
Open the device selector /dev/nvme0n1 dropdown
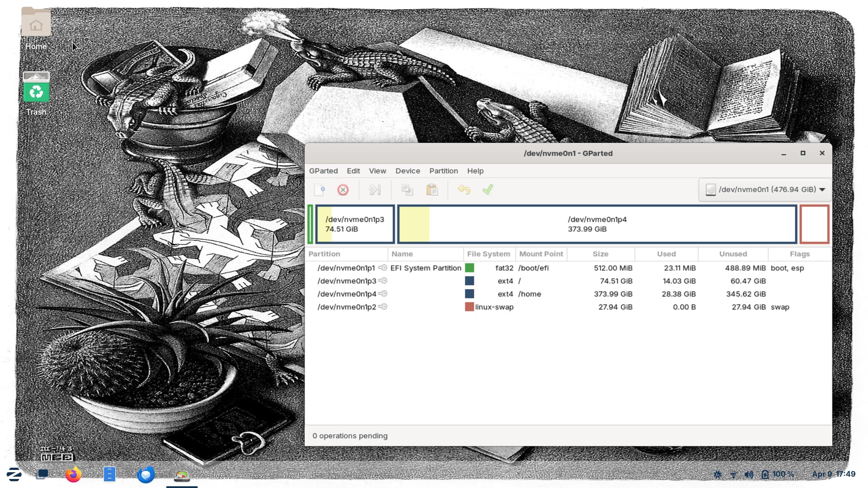(x=765, y=190)
